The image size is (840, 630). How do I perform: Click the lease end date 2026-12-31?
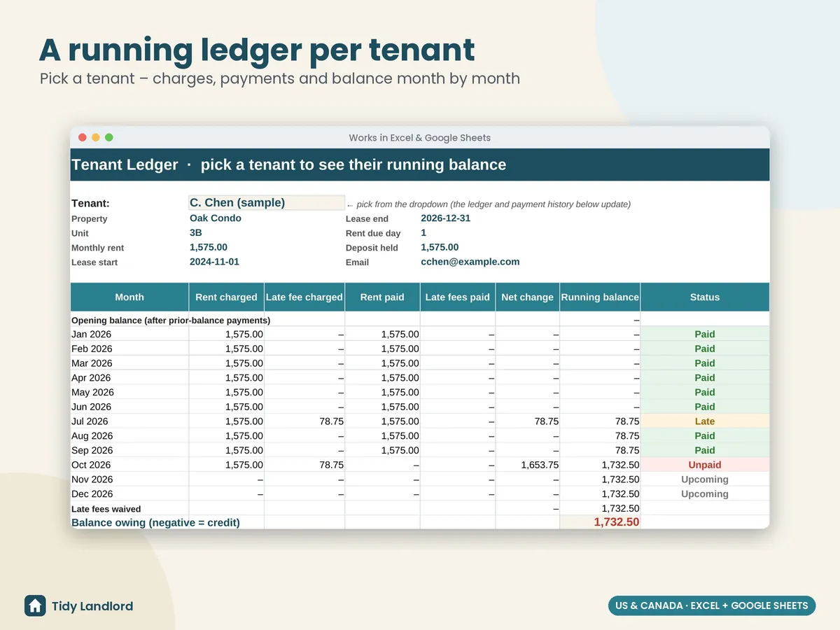[446, 218]
